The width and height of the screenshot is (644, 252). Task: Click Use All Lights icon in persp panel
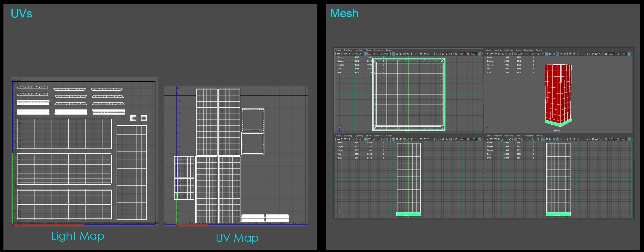(x=561, y=54)
